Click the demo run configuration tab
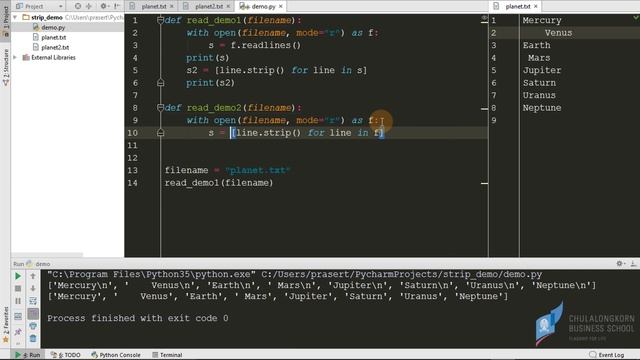The width and height of the screenshot is (640, 360). [x=38, y=264]
